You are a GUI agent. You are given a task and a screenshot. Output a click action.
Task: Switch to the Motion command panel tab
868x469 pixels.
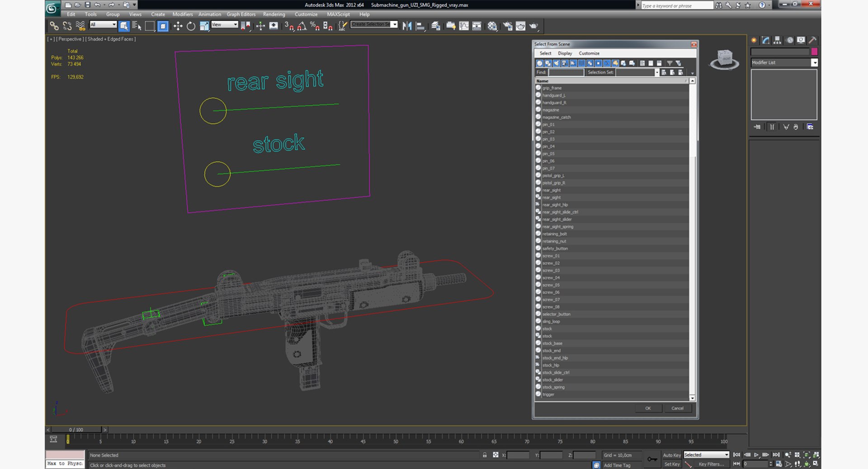pyautogui.click(x=790, y=40)
